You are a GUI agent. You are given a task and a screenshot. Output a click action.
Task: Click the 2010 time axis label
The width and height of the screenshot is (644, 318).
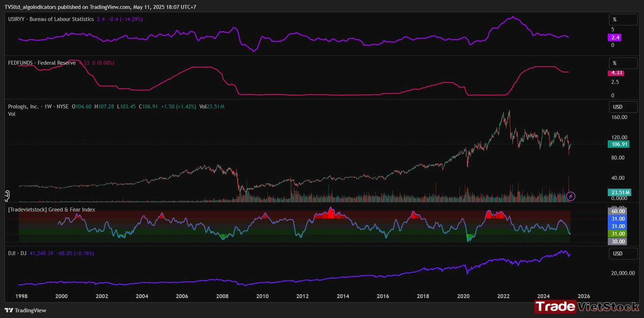[x=262, y=296]
